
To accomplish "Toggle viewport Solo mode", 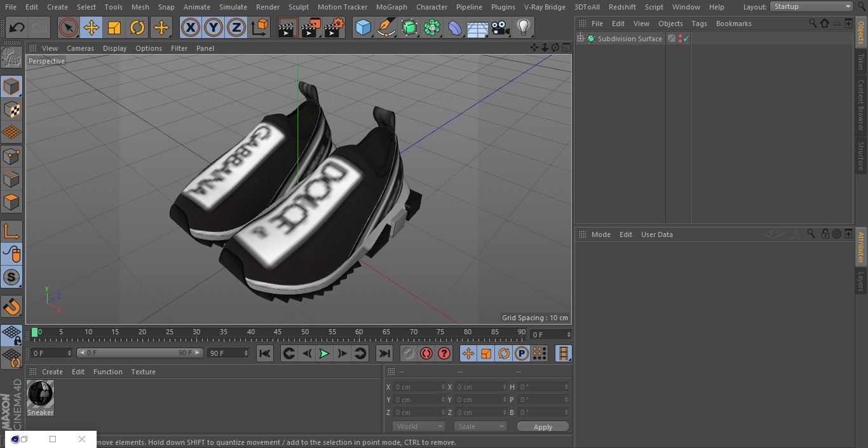I will click(x=11, y=277).
